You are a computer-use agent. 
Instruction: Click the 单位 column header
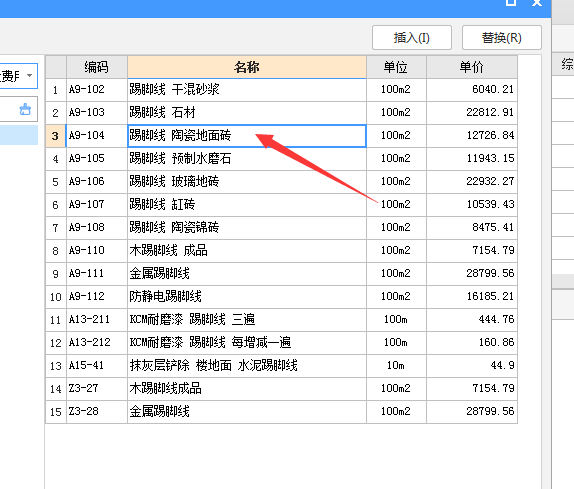coord(396,67)
